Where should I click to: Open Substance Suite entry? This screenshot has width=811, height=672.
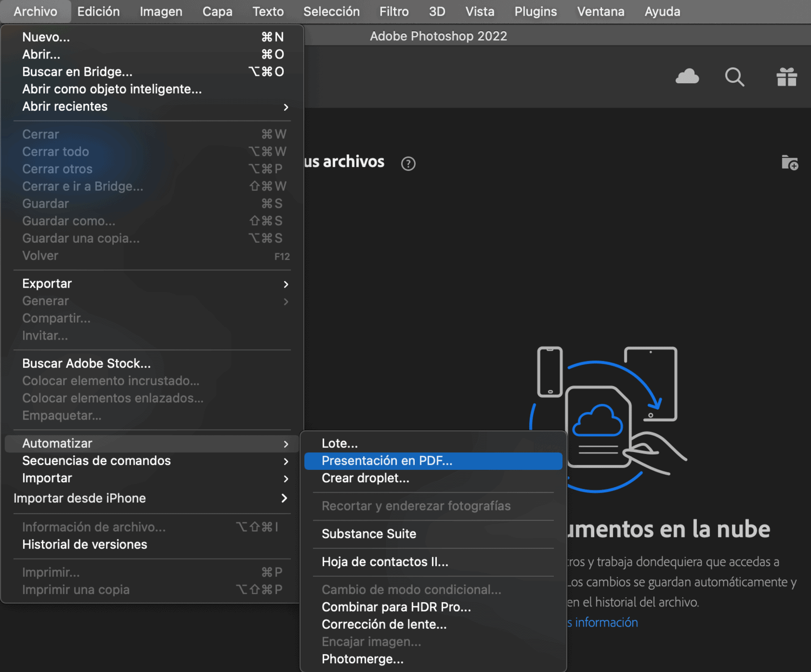[433, 534]
